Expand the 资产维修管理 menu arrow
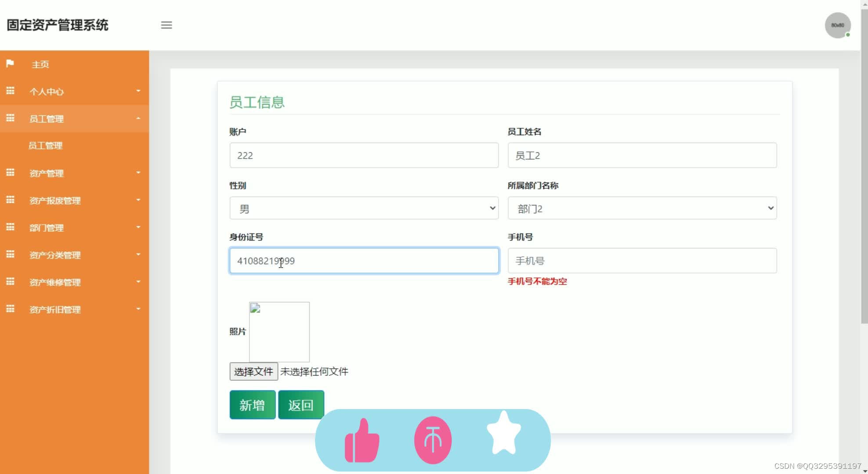This screenshot has width=868, height=474. [x=138, y=281]
